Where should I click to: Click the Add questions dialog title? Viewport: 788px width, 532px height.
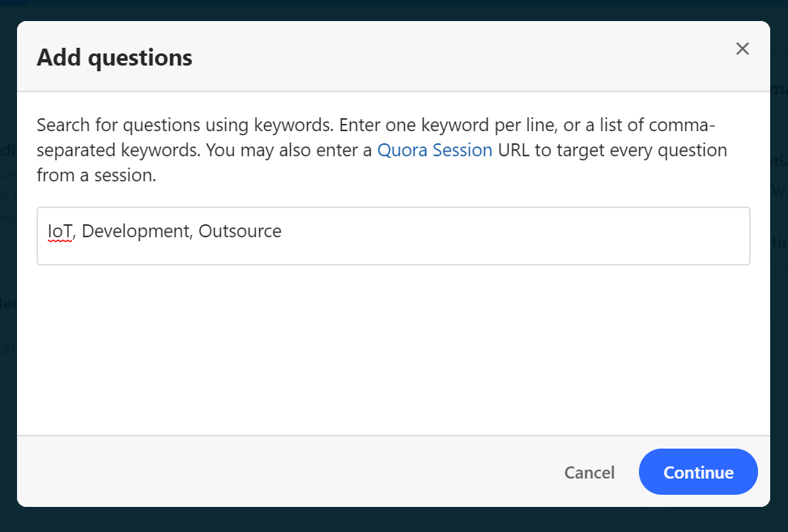(x=114, y=57)
